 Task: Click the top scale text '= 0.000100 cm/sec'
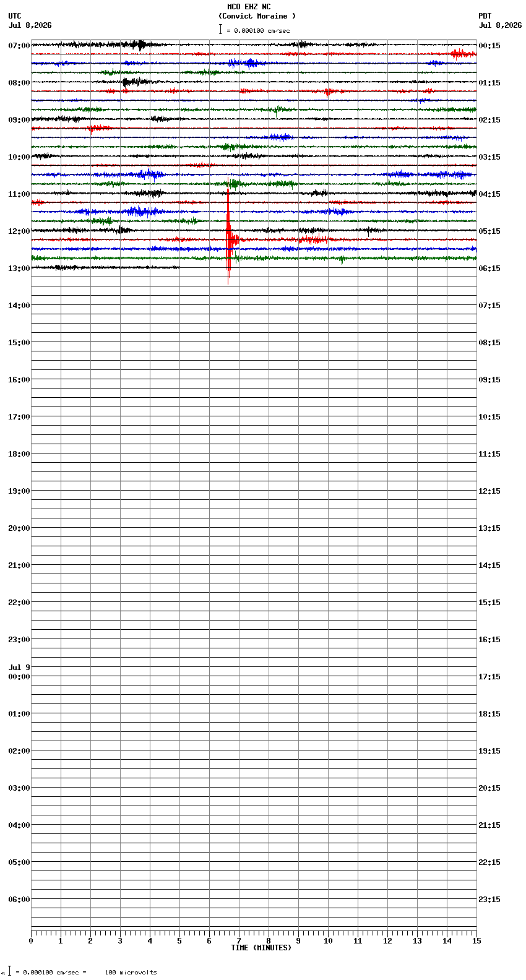tap(258, 30)
